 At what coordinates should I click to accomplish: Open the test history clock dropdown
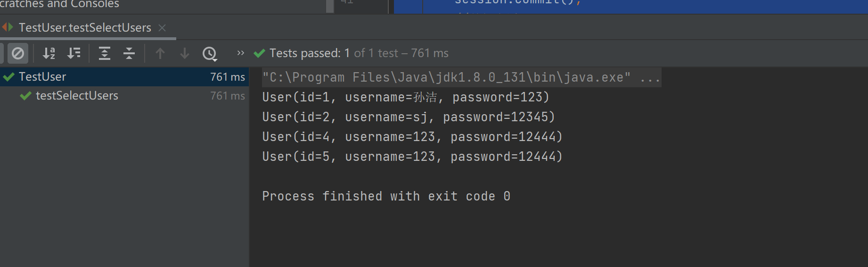[210, 53]
